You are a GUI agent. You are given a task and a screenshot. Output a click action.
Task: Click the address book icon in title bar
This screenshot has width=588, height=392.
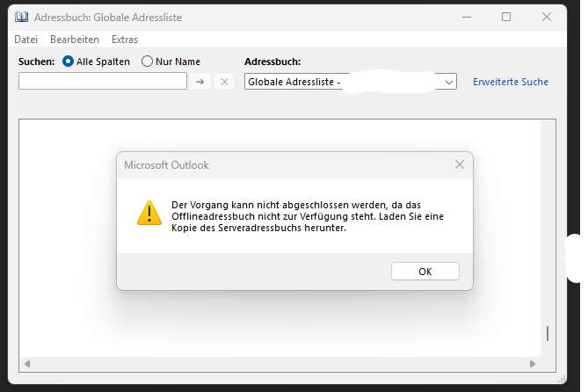pyautogui.click(x=21, y=17)
